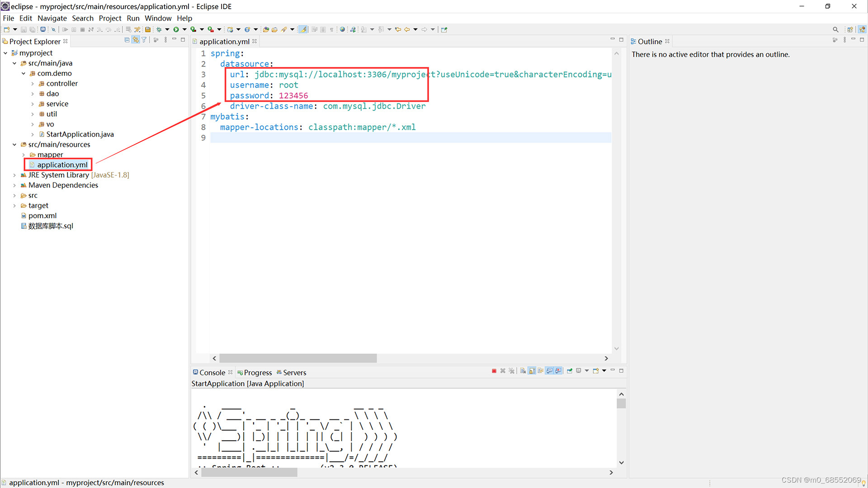
Task: Select StartApplication.java in the tree
Action: (80, 134)
